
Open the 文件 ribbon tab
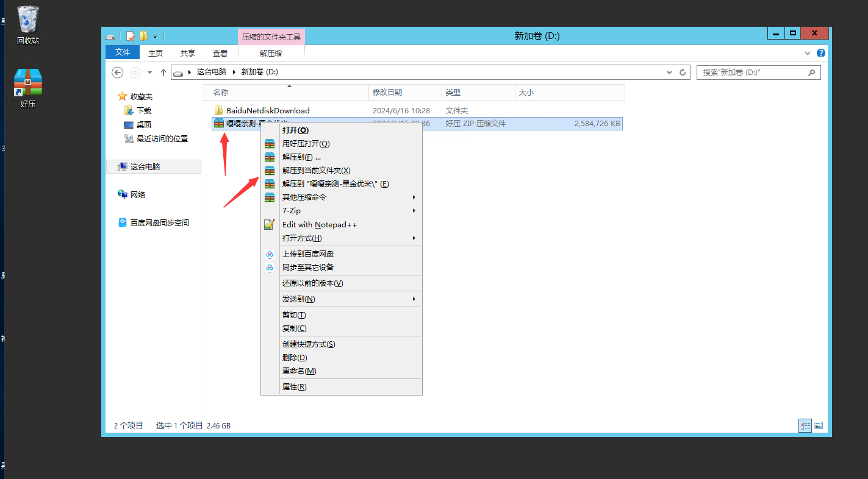(x=123, y=52)
